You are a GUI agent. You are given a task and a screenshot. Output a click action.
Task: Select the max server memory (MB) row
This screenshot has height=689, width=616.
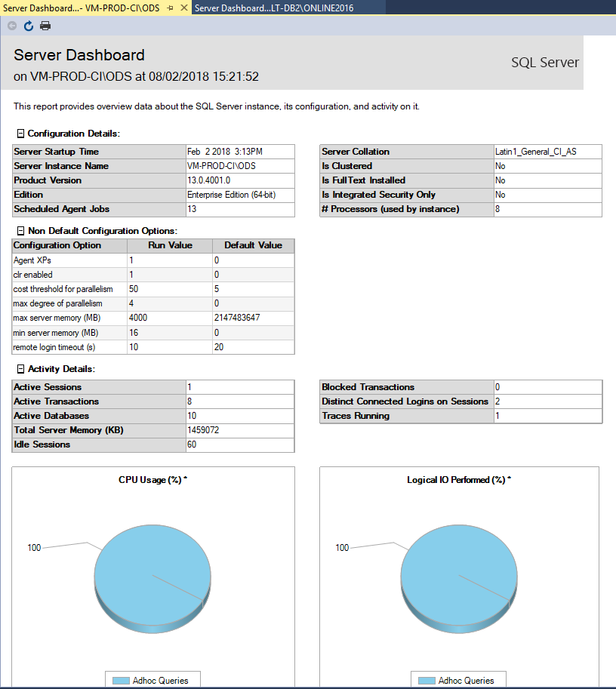click(x=153, y=318)
